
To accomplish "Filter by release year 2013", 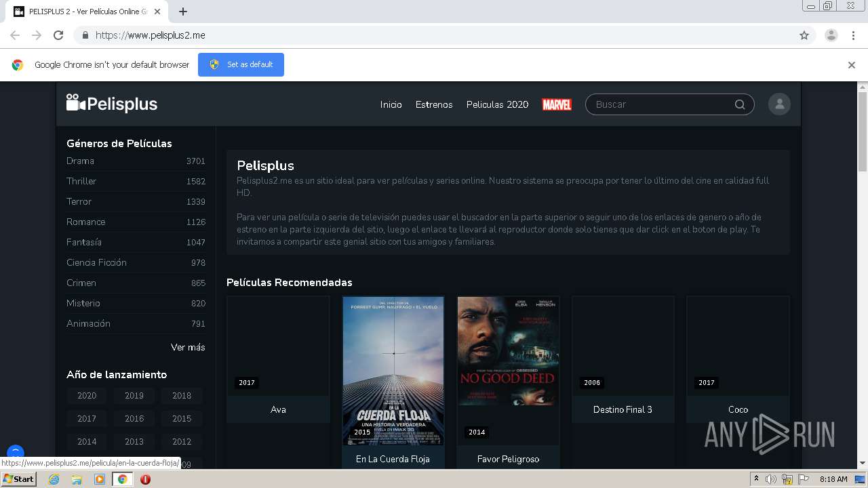I will tap(134, 442).
